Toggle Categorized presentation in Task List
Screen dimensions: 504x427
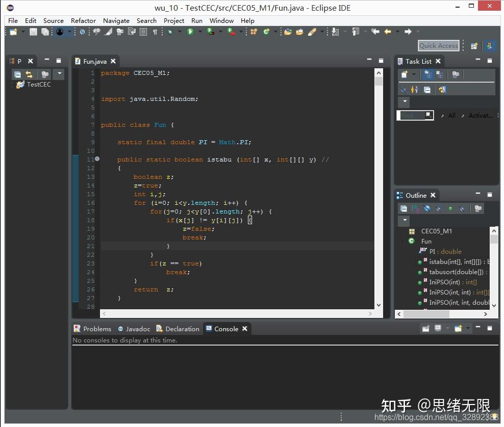tap(428, 74)
